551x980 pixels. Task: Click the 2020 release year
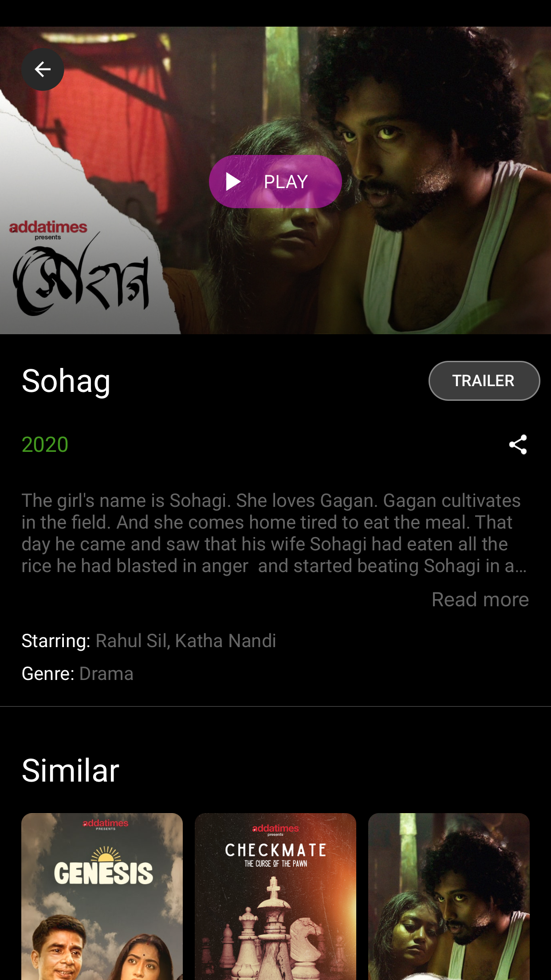pos(45,444)
